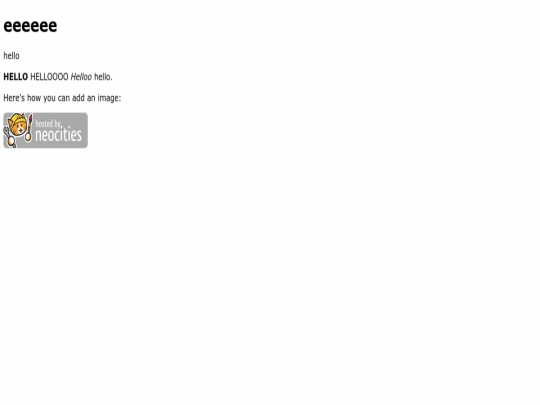540x405 pixels.
Task: Click the word "how" in image sentence
Action: tap(34, 98)
